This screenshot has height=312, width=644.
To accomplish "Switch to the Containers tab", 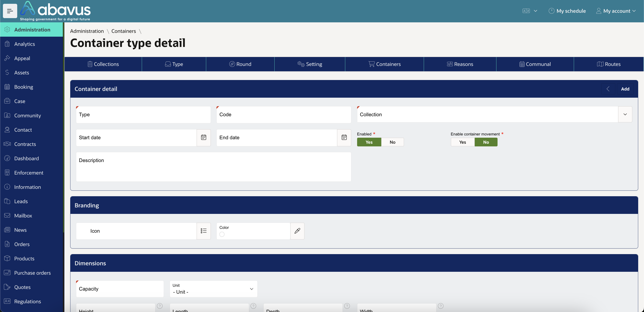I will [385, 64].
